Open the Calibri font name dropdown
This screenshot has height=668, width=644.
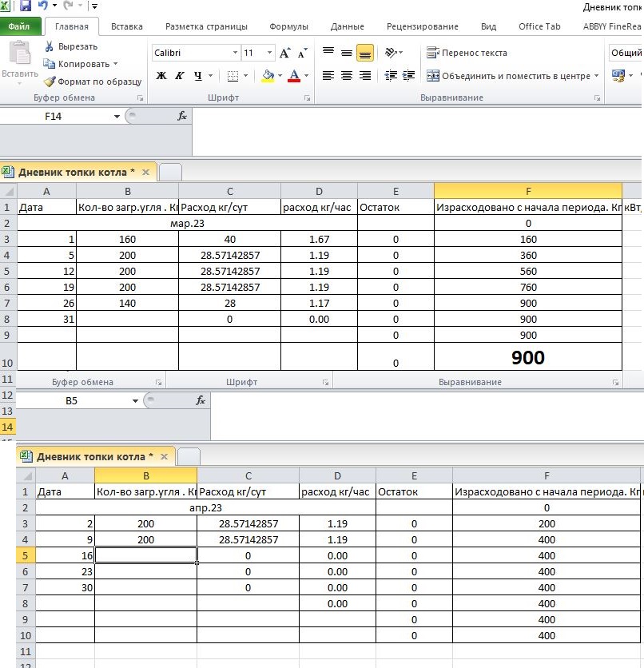tap(235, 53)
